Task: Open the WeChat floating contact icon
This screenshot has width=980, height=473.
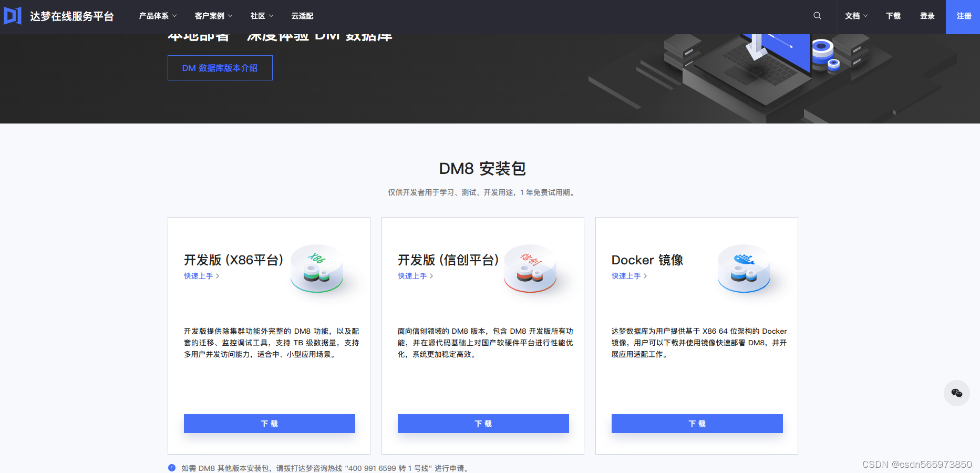Action: tap(957, 393)
